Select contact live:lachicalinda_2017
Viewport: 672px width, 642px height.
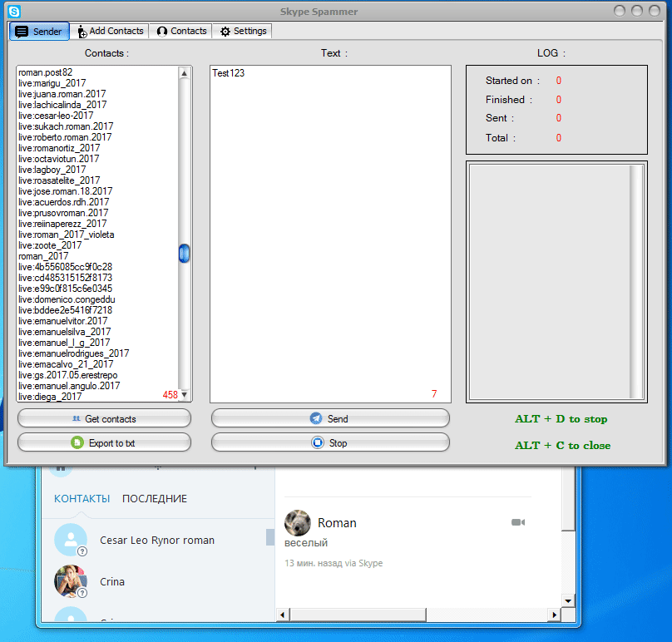[x=62, y=105]
